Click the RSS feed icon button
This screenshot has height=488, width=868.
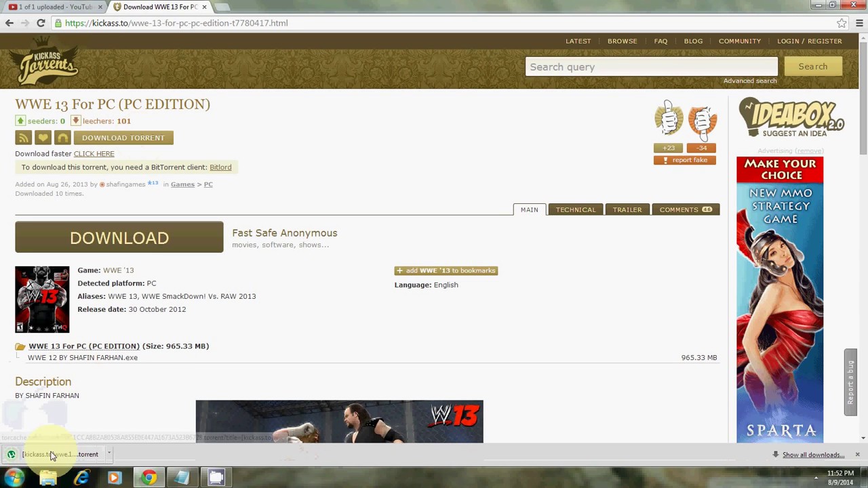(x=23, y=138)
